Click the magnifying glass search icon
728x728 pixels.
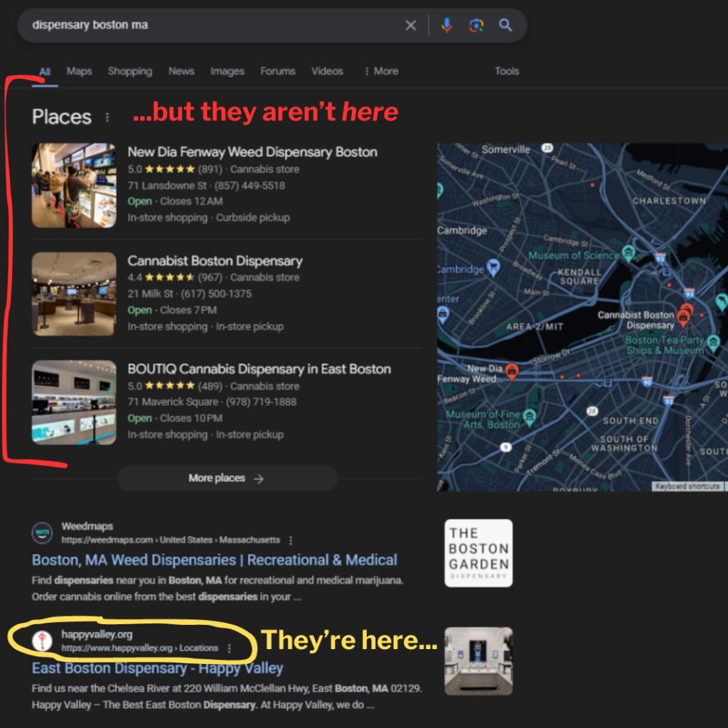pos(505,25)
